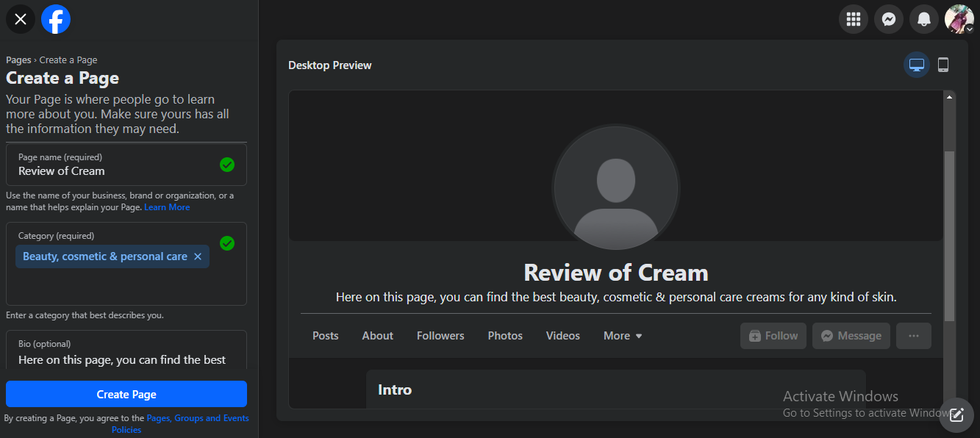
Task: Select the Followers tab in preview
Action: (440, 336)
